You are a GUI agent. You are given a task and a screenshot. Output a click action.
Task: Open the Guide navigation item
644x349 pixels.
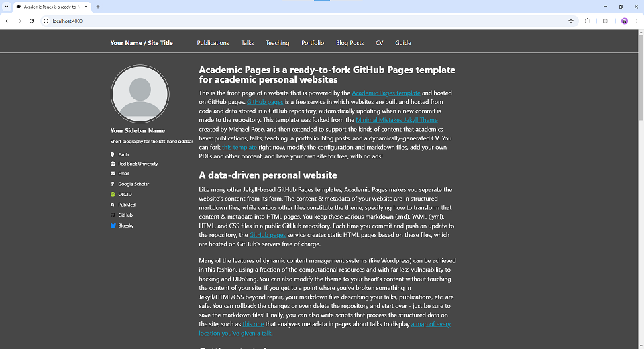[403, 43]
